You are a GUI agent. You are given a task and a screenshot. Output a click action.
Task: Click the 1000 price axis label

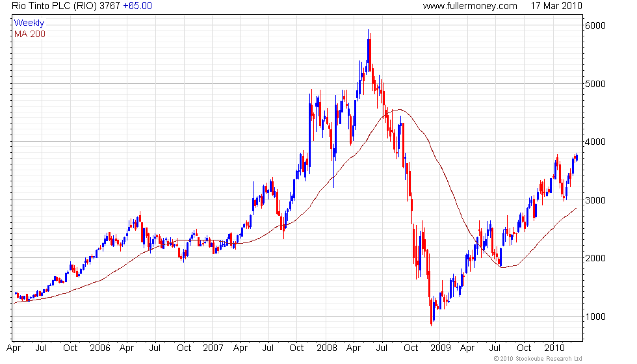[595, 317]
